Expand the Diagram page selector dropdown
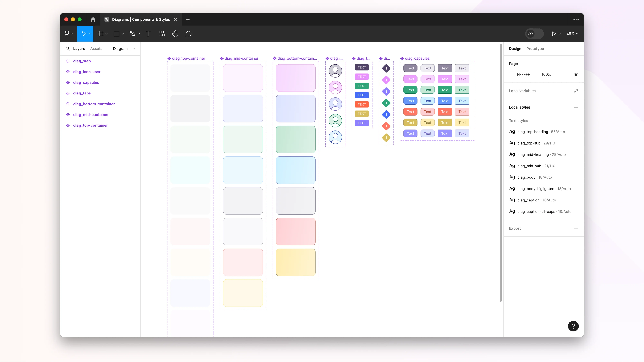Screen dimensions: 644x362 [124, 49]
